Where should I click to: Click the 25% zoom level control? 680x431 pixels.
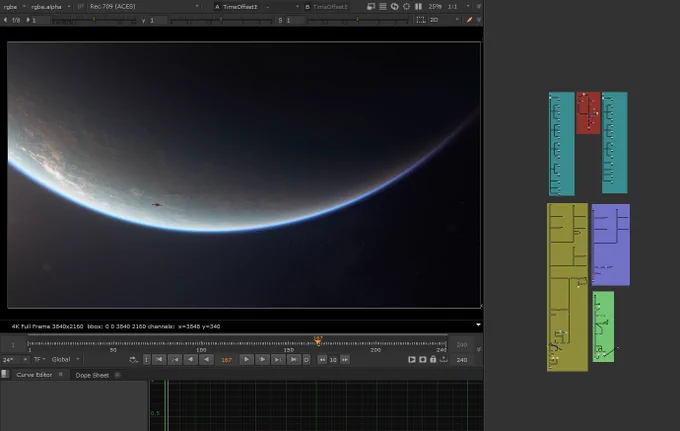(435, 7)
